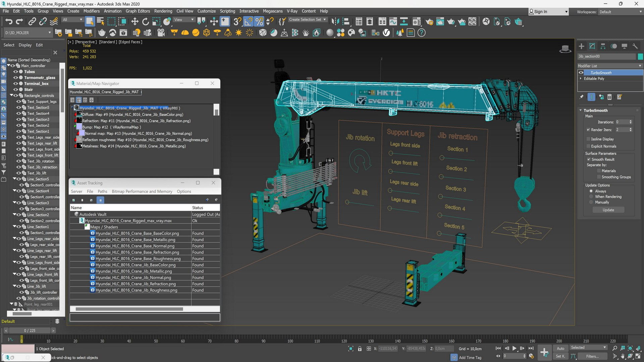644x362 pixels.
Task: Click the Undo arrow icon
Action: coord(9,22)
